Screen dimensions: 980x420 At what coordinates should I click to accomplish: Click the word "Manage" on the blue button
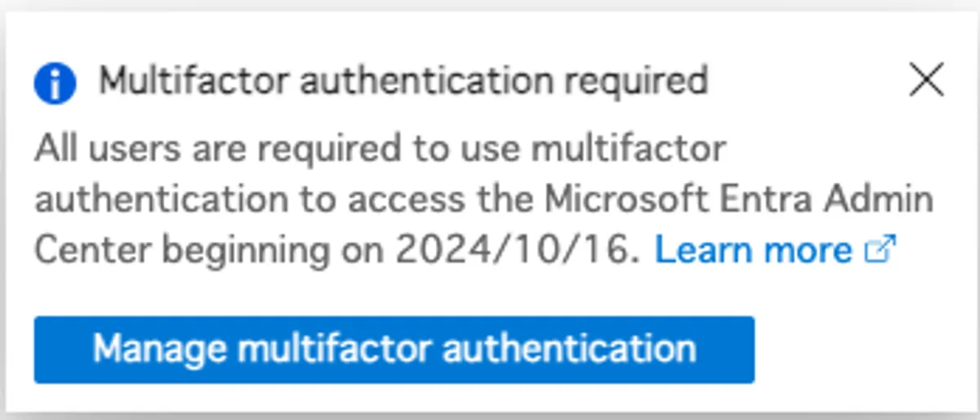click(159, 349)
